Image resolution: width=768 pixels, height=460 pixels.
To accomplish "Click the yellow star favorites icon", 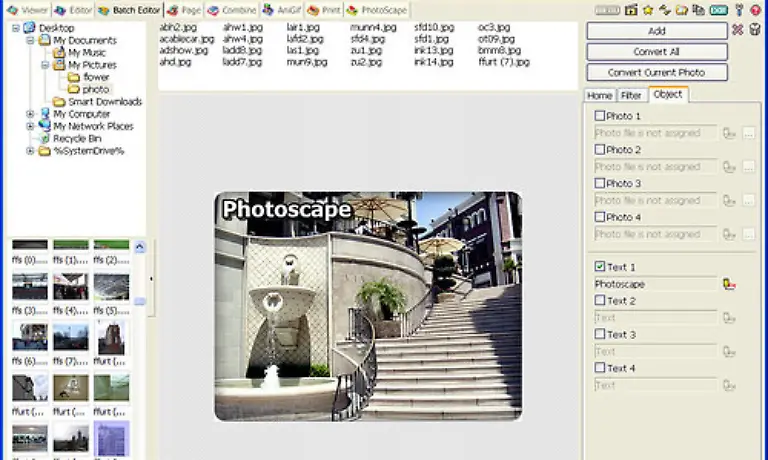I will click(x=648, y=10).
